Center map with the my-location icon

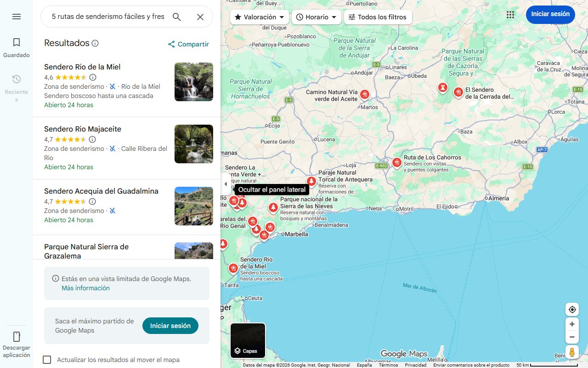pyautogui.click(x=571, y=309)
